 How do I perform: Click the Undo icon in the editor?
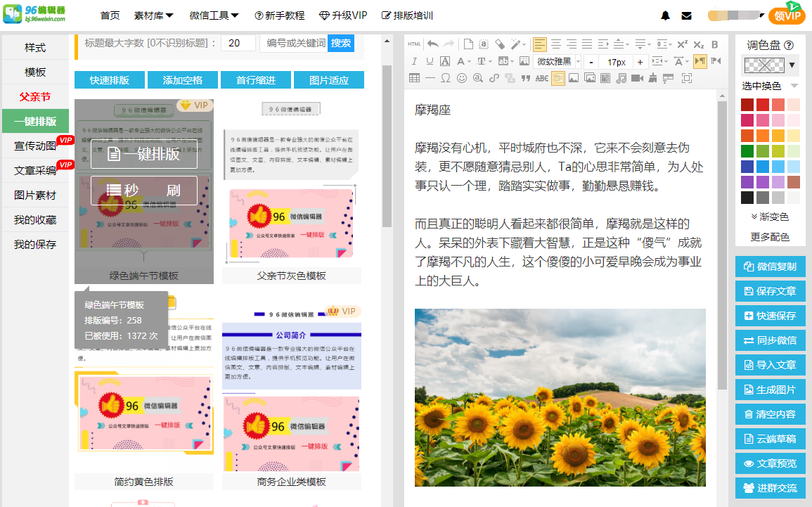click(433, 44)
